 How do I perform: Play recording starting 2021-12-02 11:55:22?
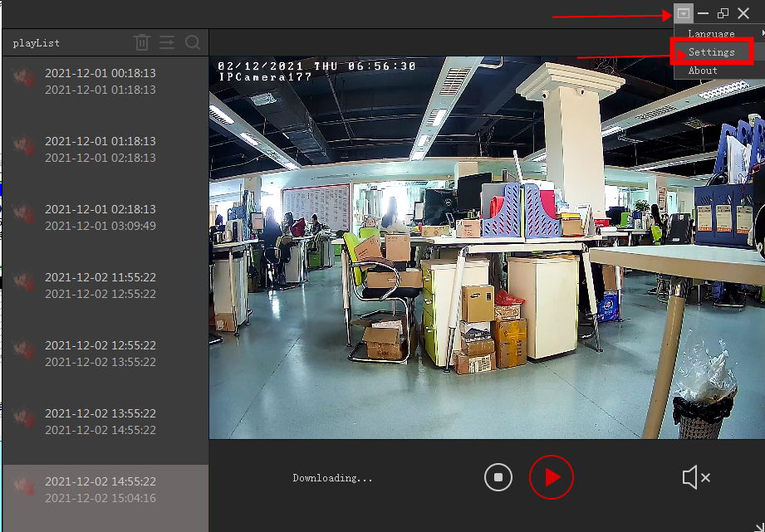[x=101, y=286]
